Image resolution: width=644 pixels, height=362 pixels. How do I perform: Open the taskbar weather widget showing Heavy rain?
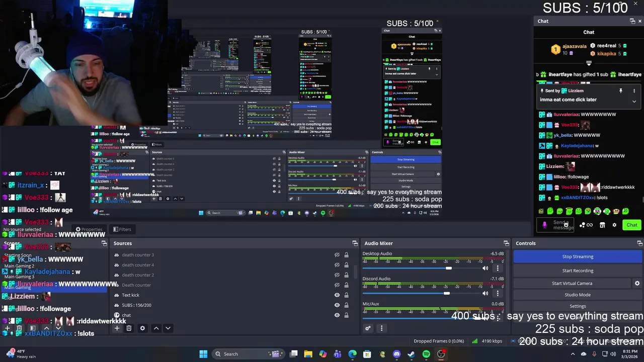21,354
